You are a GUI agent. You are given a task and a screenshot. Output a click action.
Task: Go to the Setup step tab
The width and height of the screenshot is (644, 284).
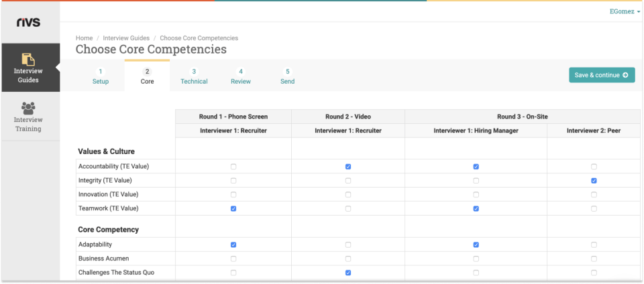[x=101, y=76]
